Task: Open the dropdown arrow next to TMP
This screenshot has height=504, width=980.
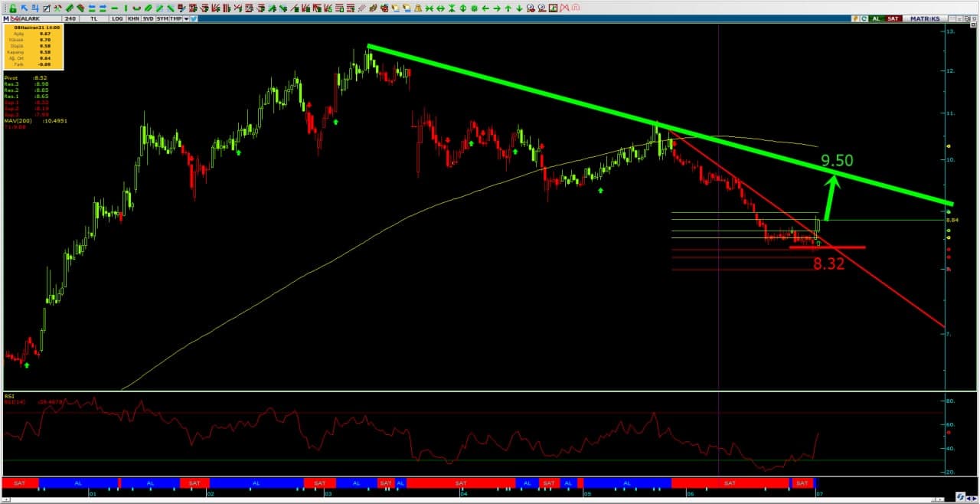Action: [x=187, y=18]
